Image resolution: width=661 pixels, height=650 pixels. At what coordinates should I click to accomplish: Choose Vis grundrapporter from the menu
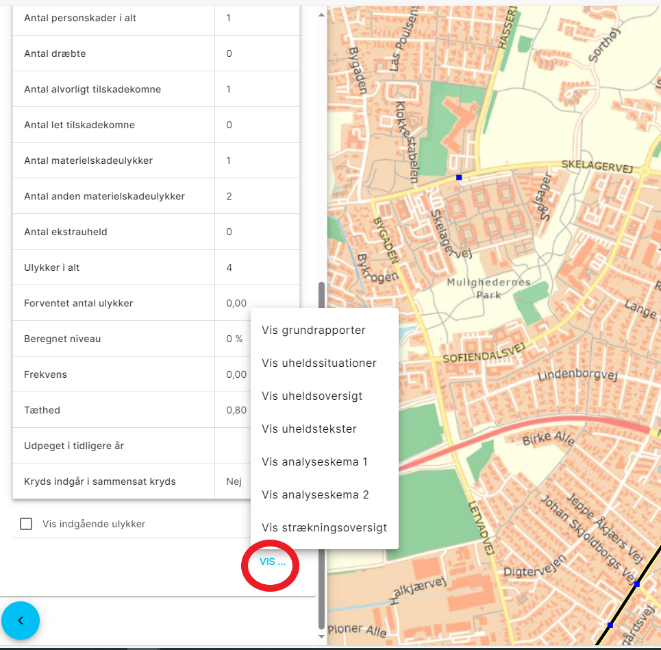click(313, 330)
